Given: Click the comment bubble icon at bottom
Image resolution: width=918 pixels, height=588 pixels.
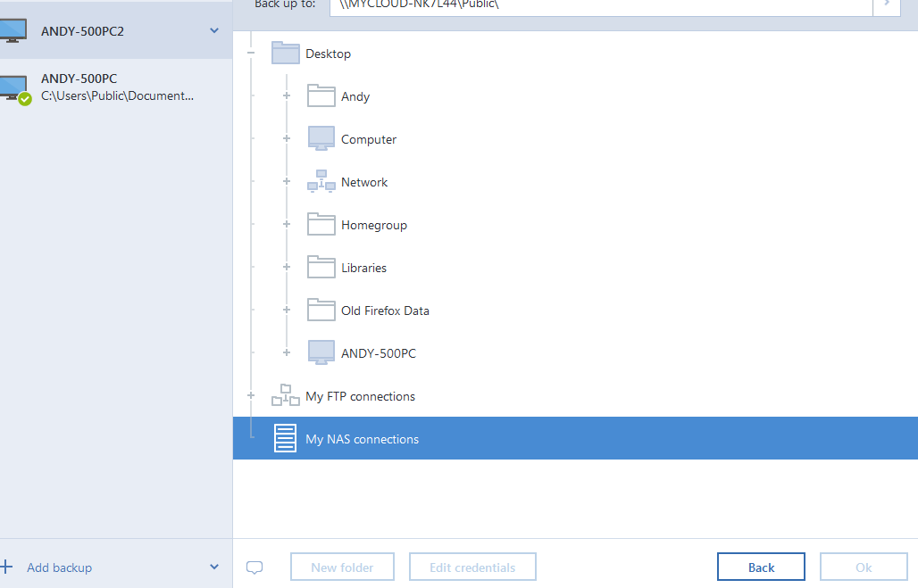Looking at the screenshot, I should (x=255, y=567).
